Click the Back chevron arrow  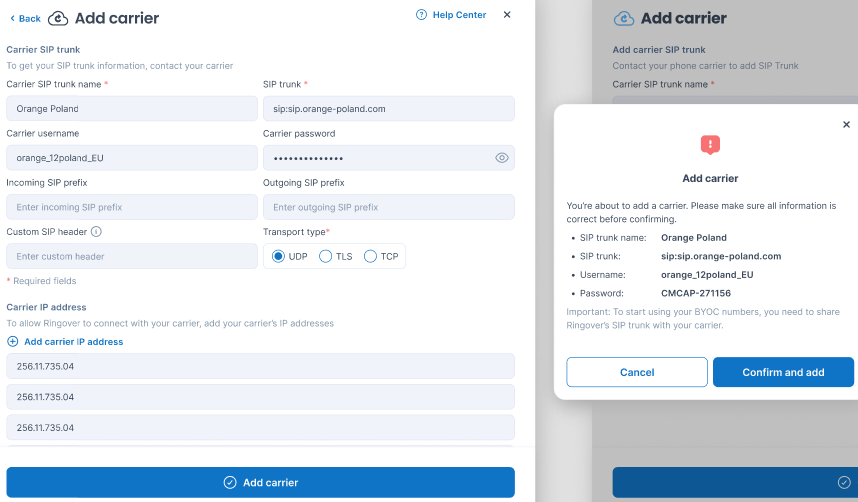[x=12, y=18]
